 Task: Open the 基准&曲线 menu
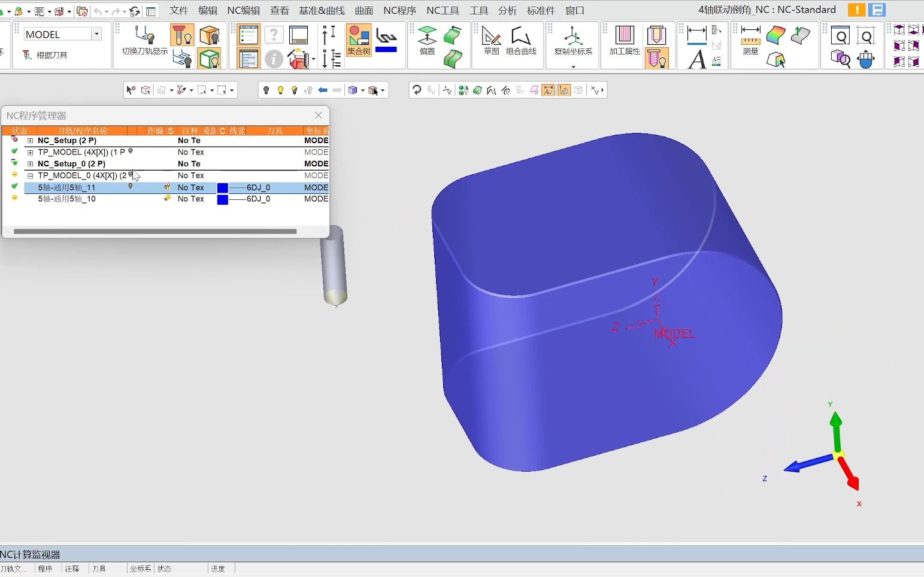(322, 10)
